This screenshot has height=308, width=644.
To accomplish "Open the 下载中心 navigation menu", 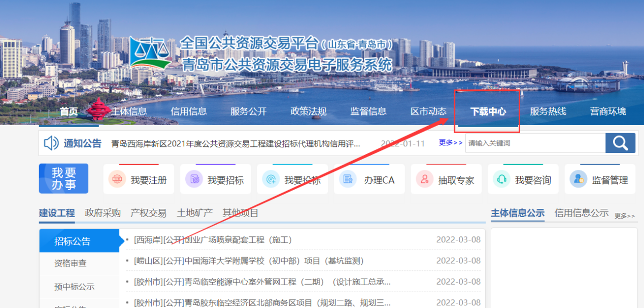I will [488, 111].
